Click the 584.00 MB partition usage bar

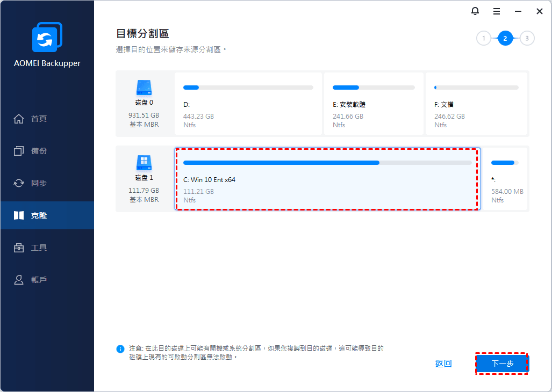(505, 163)
